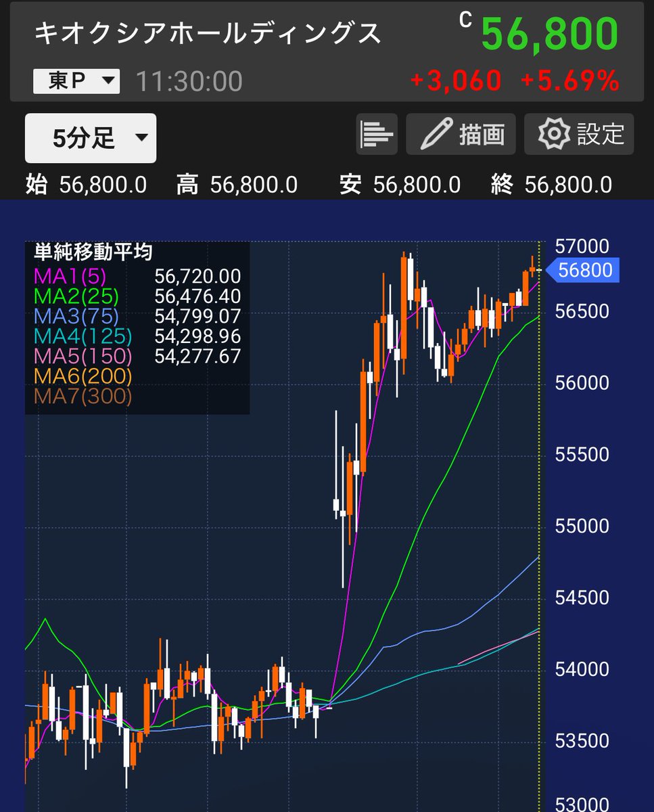Open the 5分足 timeframe dropdown
Image resolution: width=654 pixels, height=812 pixels.
pos(91,138)
